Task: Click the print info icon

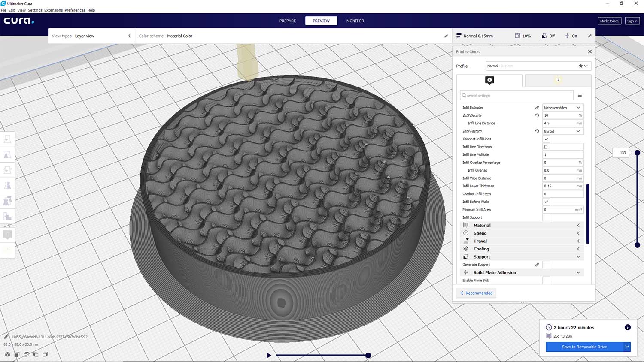Action: pyautogui.click(x=627, y=327)
